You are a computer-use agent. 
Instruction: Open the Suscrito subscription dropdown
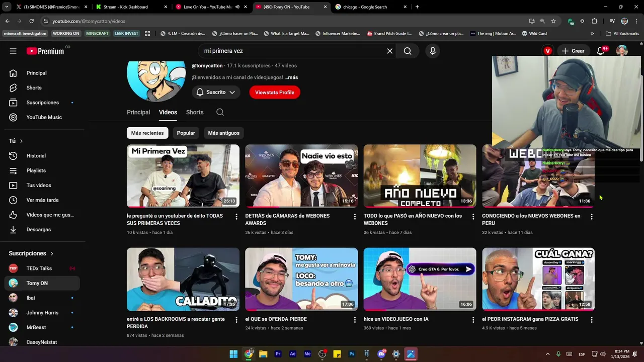click(x=216, y=93)
